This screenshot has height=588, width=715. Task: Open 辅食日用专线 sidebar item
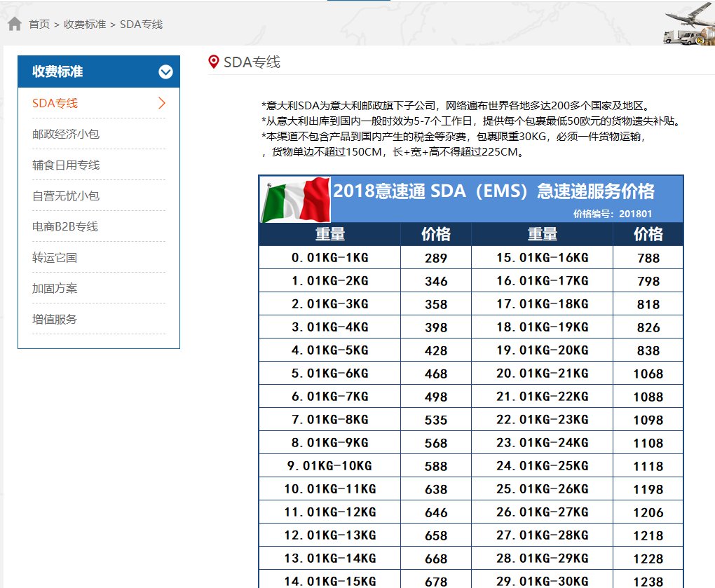66,165
